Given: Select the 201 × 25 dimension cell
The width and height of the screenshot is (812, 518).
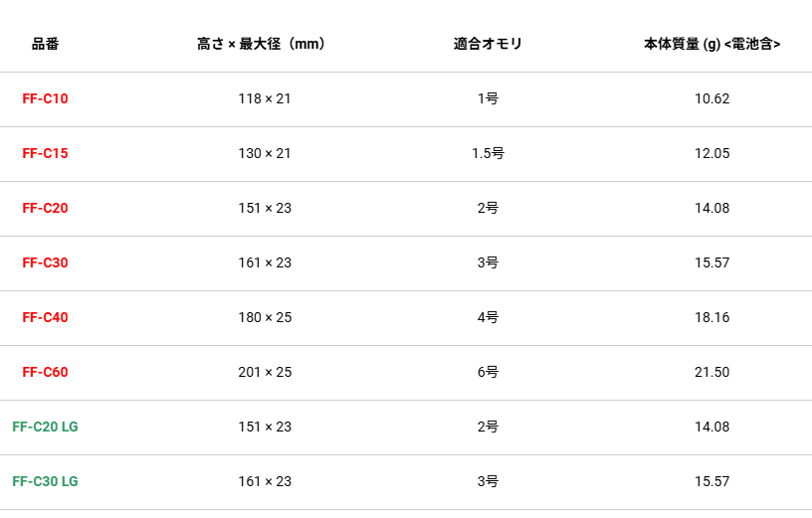Looking at the screenshot, I should (x=265, y=372).
